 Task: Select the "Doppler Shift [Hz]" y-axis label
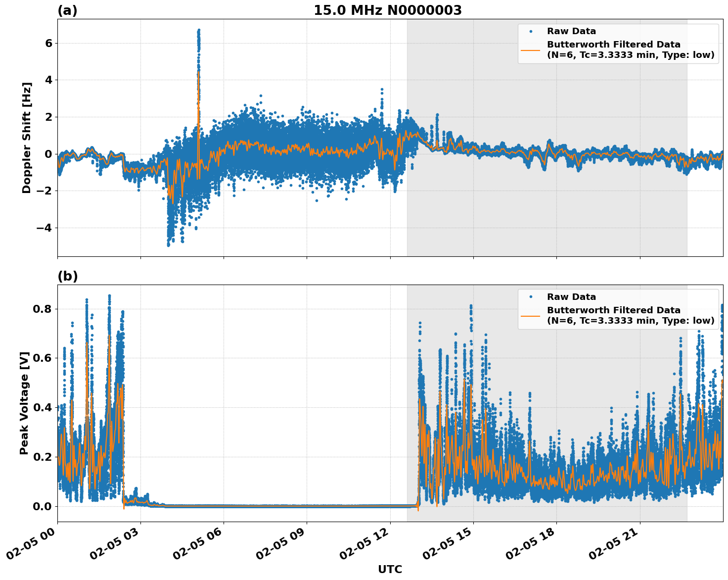click(27, 138)
